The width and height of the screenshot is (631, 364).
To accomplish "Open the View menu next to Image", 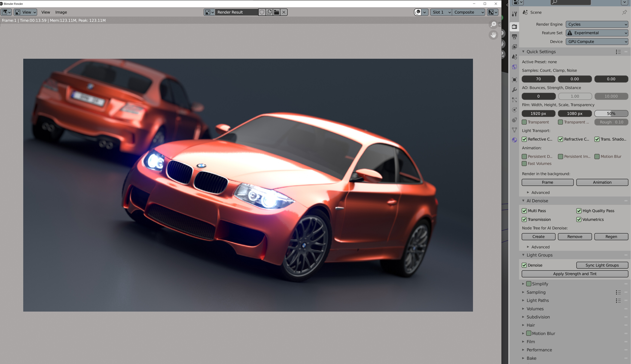I will [x=46, y=12].
